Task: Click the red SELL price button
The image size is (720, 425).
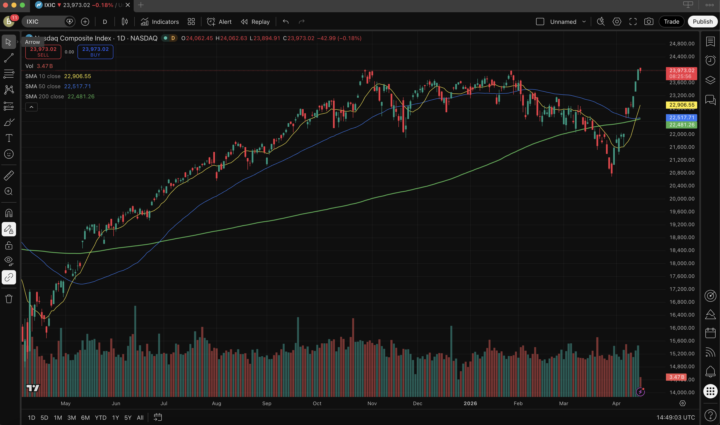Action: 43,51
